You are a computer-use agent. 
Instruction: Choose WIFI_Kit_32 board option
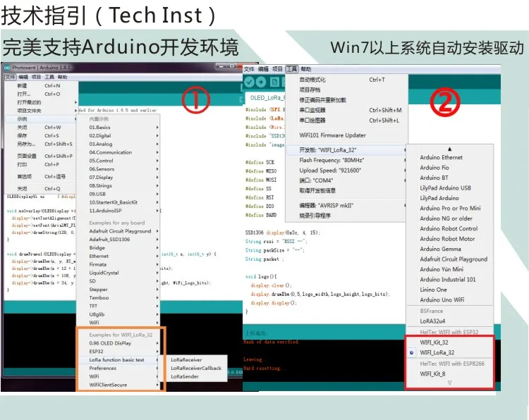pyautogui.click(x=434, y=342)
